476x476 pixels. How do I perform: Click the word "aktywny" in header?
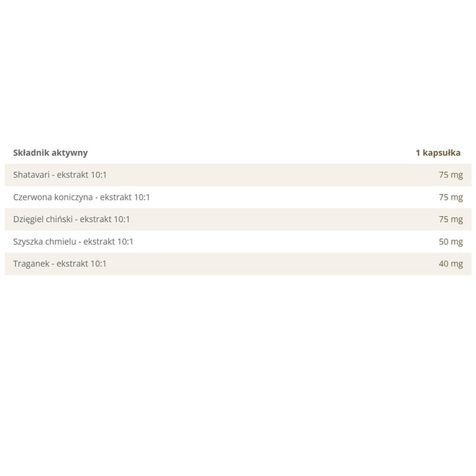70,153
